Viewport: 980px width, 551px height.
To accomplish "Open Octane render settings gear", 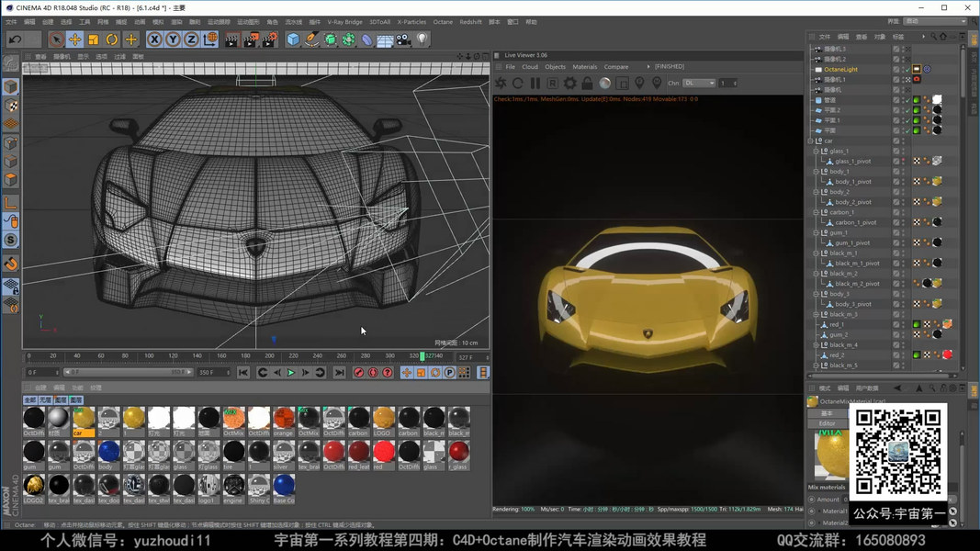I will click(570, 83).
